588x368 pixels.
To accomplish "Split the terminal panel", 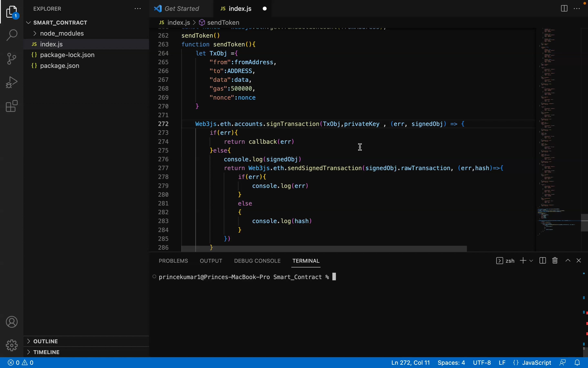I will [x=542, y=261].
